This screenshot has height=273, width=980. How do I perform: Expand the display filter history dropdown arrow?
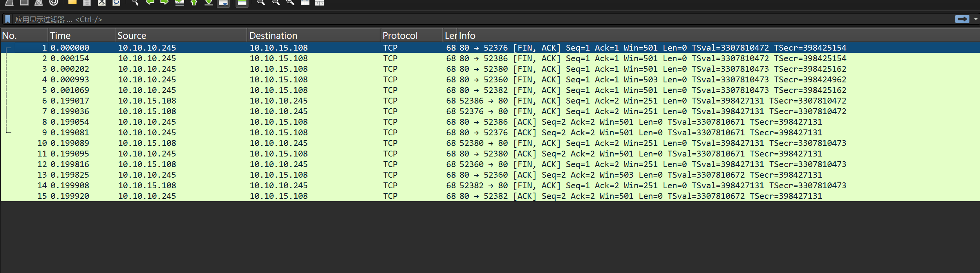point(976,19)
